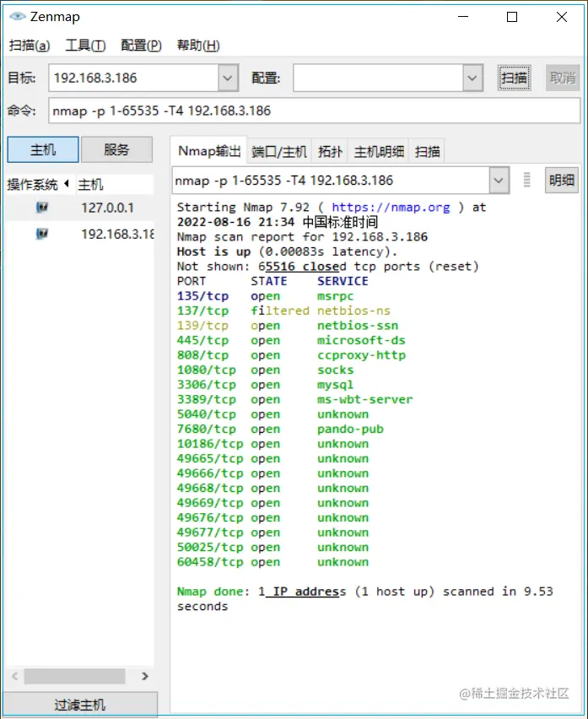Close the Zenmap window
588x719 pixels.
tap(561, 17)
